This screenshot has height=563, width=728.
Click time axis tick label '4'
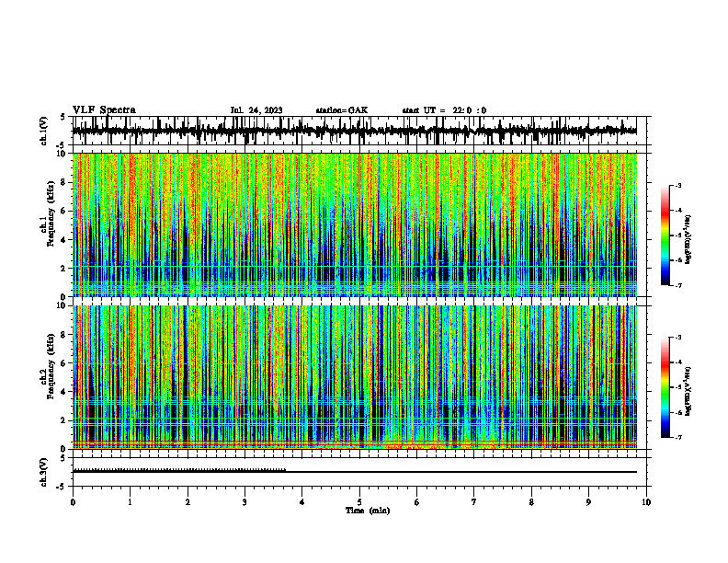tap(302, 502)
